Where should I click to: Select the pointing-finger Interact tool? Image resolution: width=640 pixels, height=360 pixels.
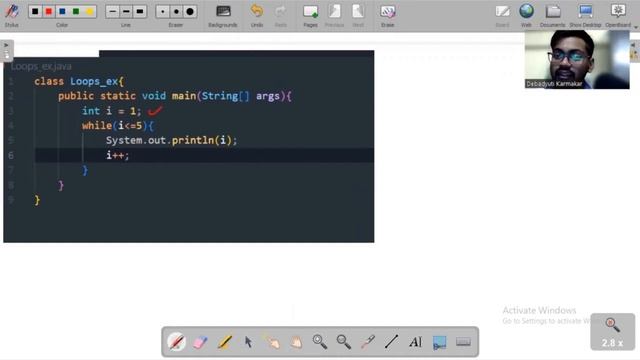pyautogui.click(x=272, y=342)
